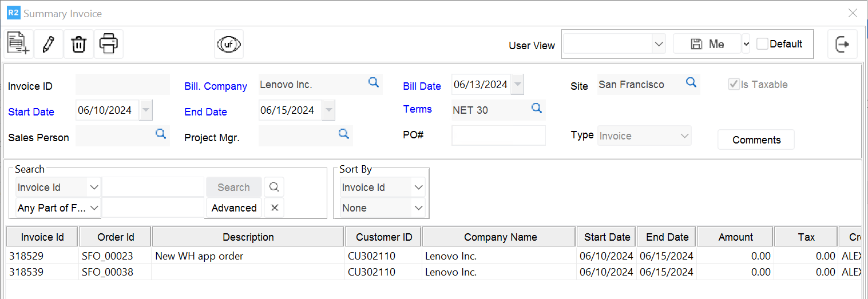The width and height of the screenshot is (868, 299).
Task: Clear search with the X button
Action: click(274, 208)
